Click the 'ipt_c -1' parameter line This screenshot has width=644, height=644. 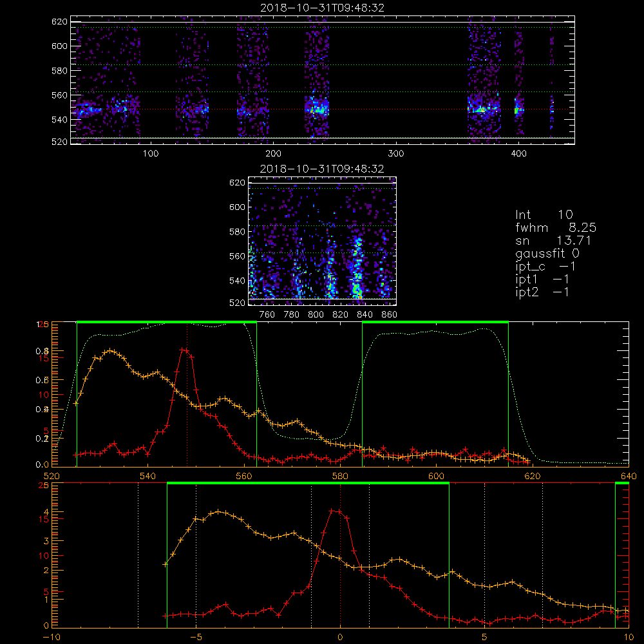click(545, 267)
